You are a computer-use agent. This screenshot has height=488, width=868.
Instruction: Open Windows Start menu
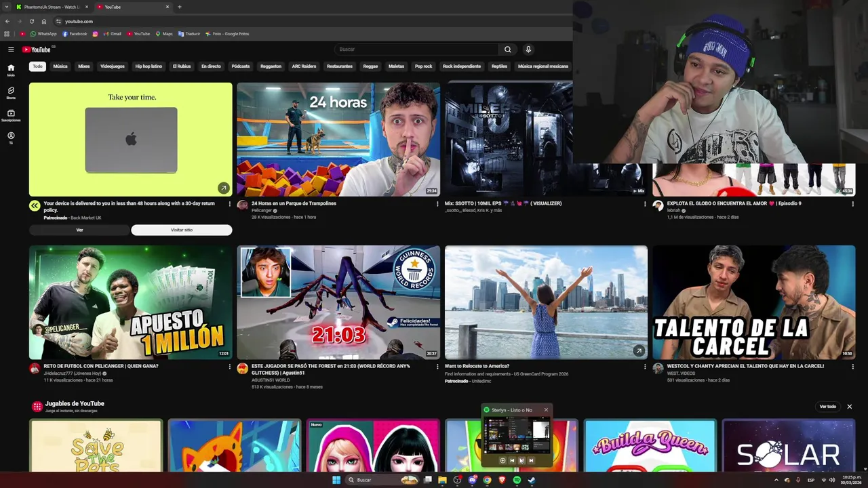[x=336, y=480]
